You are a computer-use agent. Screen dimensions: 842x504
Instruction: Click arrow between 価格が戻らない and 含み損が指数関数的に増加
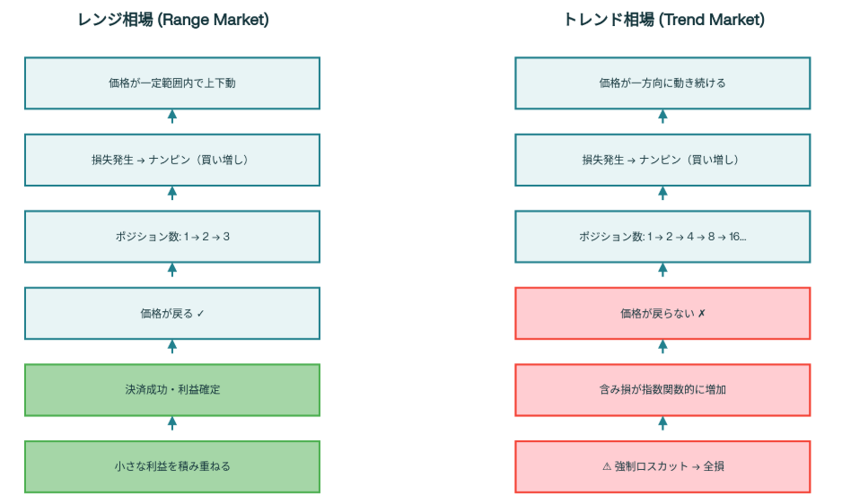pyautogui.click(x=662, y=347)
